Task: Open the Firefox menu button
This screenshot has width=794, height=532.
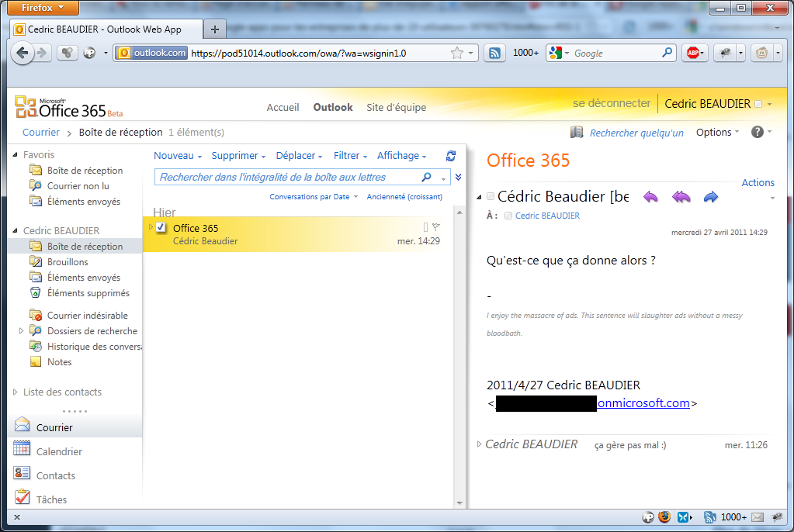Action: (43, 7)
